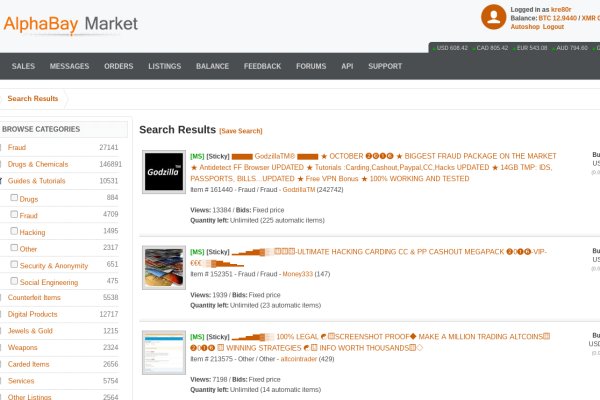Check the Drugs subcategory checkbox
The width and height of the screenshot is (600, 400).
point(14,198)
